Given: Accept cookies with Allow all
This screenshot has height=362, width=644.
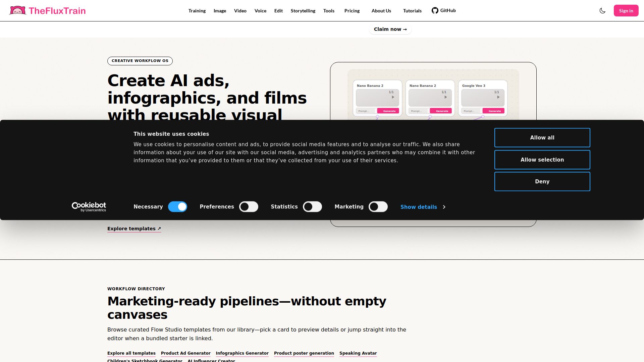Looking at the screenshot, I should [542, 138].
